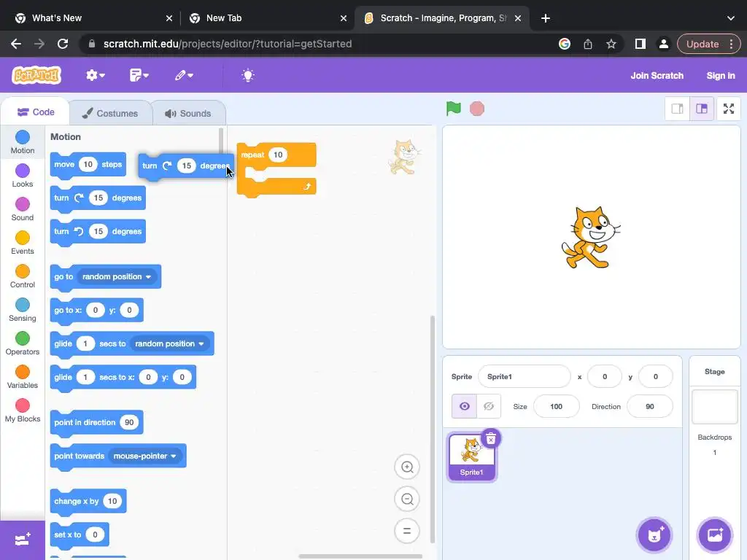This screenshot has width=747, height=560.
Task: Bookmark this page with star
Action: (611, 44)
